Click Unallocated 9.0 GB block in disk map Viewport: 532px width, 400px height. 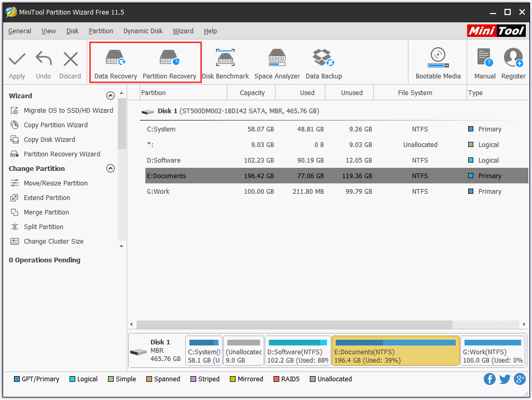click(243, 351)
